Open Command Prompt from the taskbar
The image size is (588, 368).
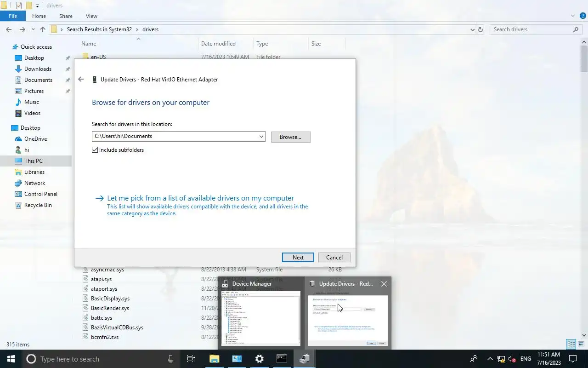click(282, 359)
